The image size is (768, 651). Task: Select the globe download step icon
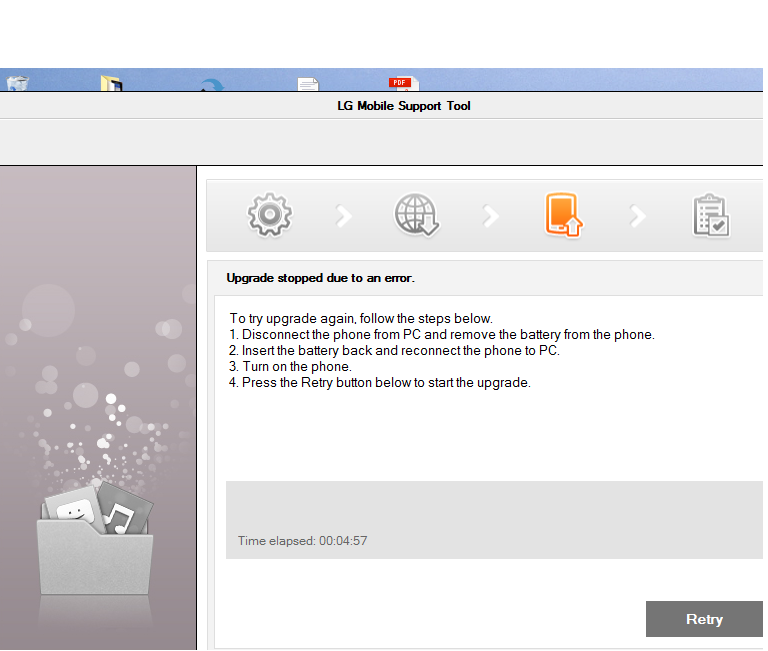pos(416,215)
